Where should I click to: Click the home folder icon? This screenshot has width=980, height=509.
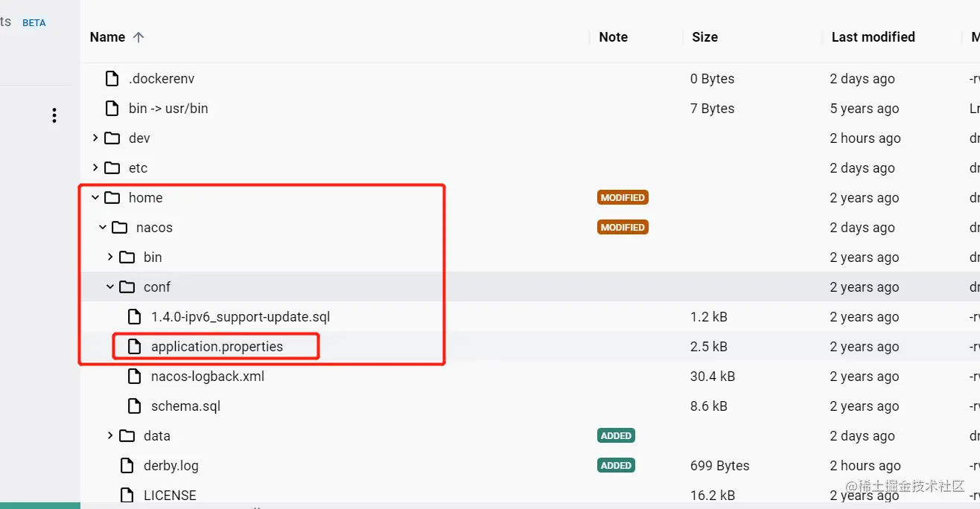click(x=112, y=198)
